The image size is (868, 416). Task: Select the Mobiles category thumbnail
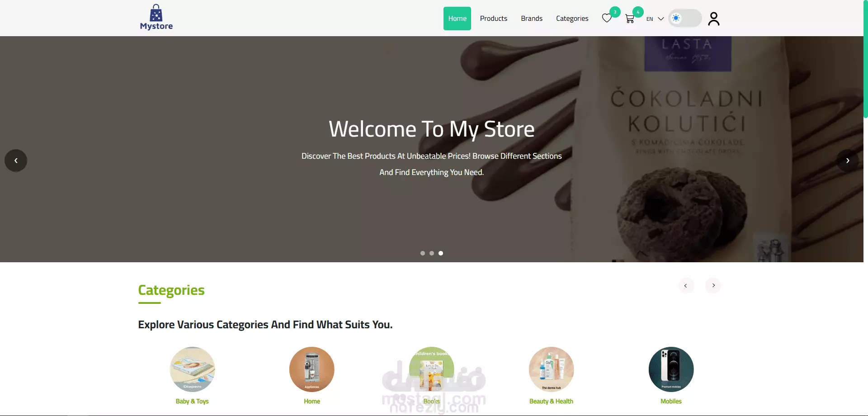(x=671, y=369)
